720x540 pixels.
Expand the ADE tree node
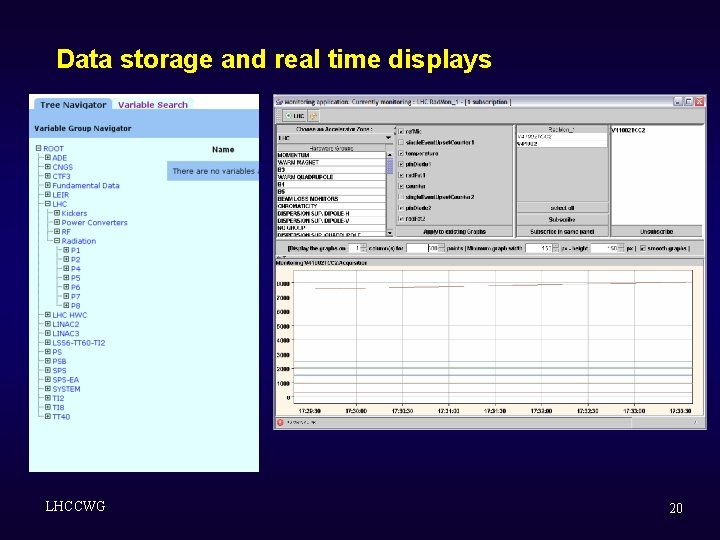(x=48, y=158)
